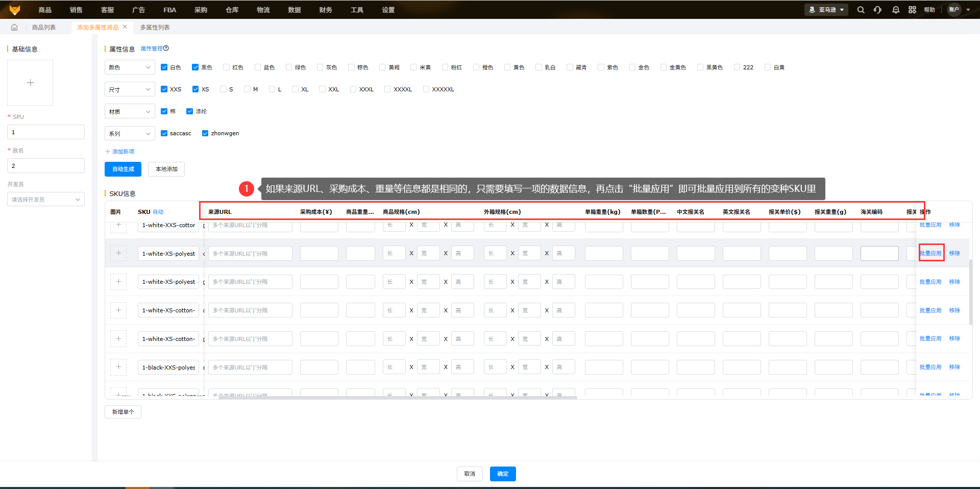
Task: Click the 自动生成 button
Action: point(123,169)
